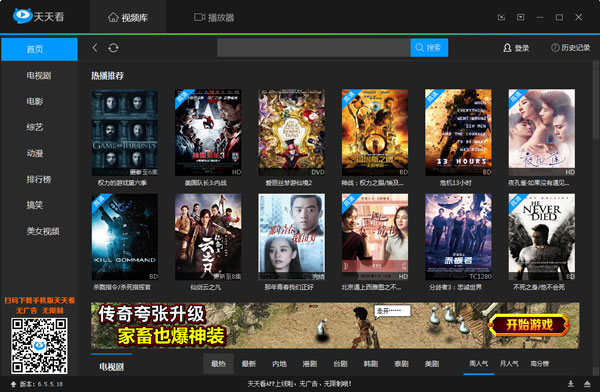
Task: Select 排行榜 in the left sidebar
Action: point(39,179)
